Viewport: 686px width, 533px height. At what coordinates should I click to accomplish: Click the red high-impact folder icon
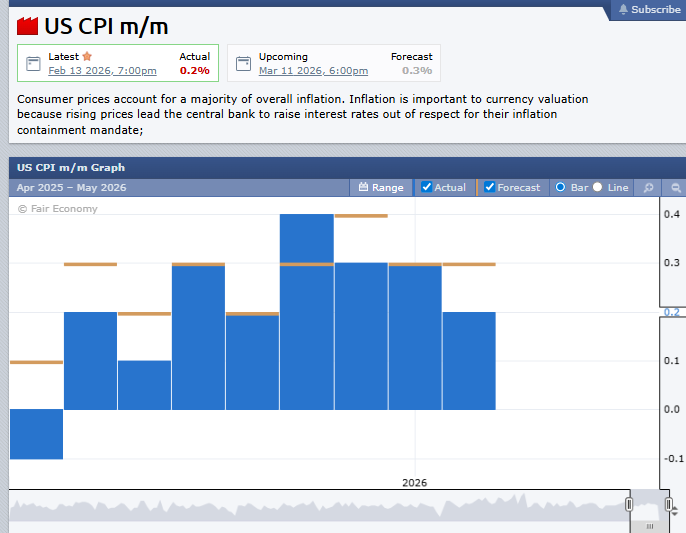click(x=28, y=26)
